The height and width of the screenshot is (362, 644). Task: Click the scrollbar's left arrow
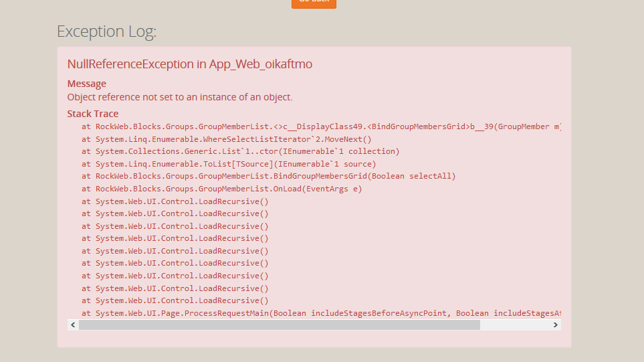tap(72, 325)
